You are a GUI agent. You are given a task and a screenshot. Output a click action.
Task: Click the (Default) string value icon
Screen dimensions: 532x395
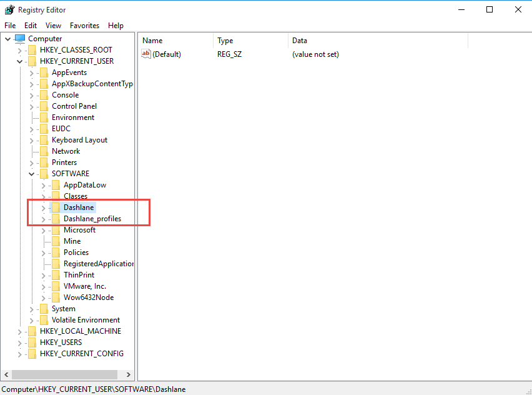146,54
